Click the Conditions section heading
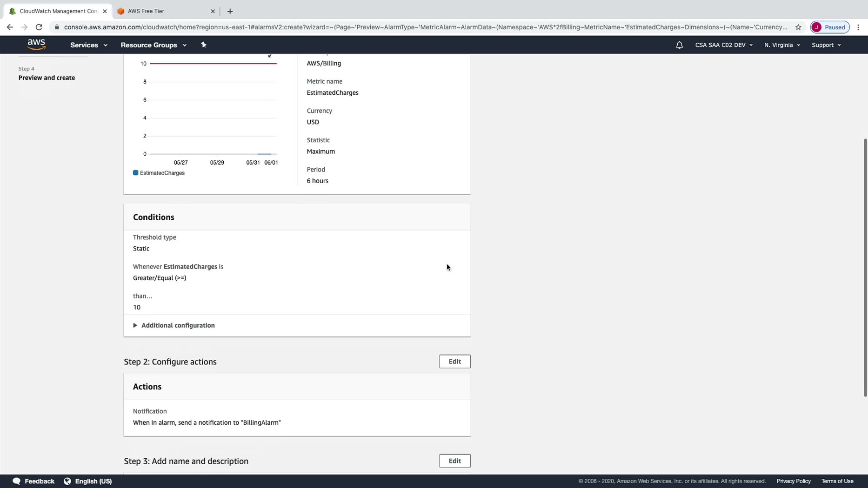868x488 pixels. [154, 217]
